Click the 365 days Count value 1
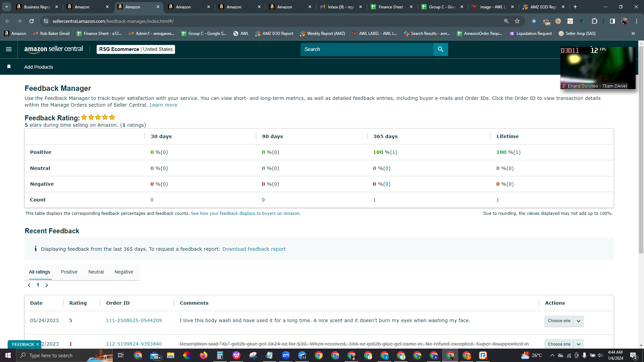The image size is (644, 362). 374,200
